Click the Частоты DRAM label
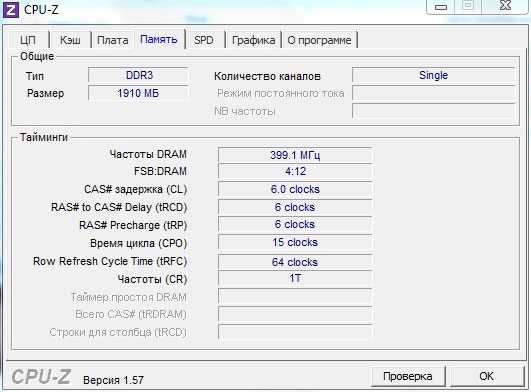 coord(148,154)
